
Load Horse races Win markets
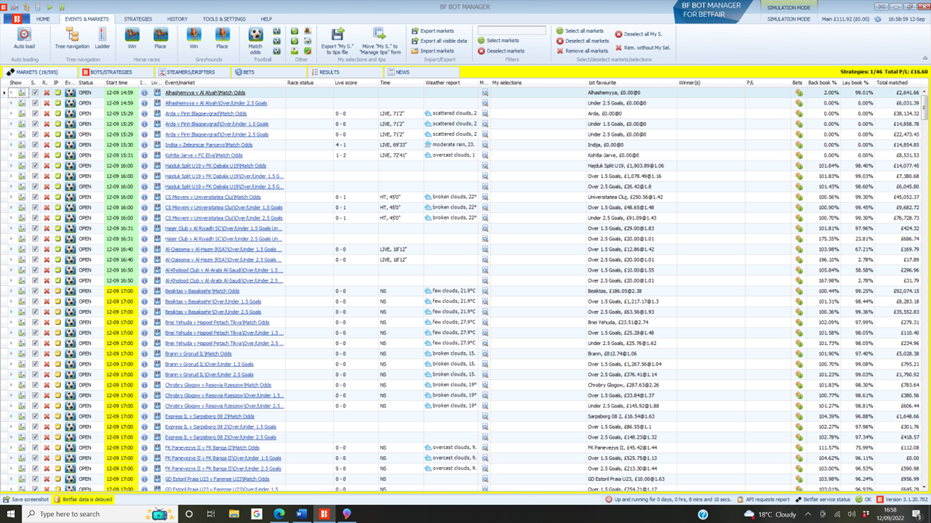(132, 38)
